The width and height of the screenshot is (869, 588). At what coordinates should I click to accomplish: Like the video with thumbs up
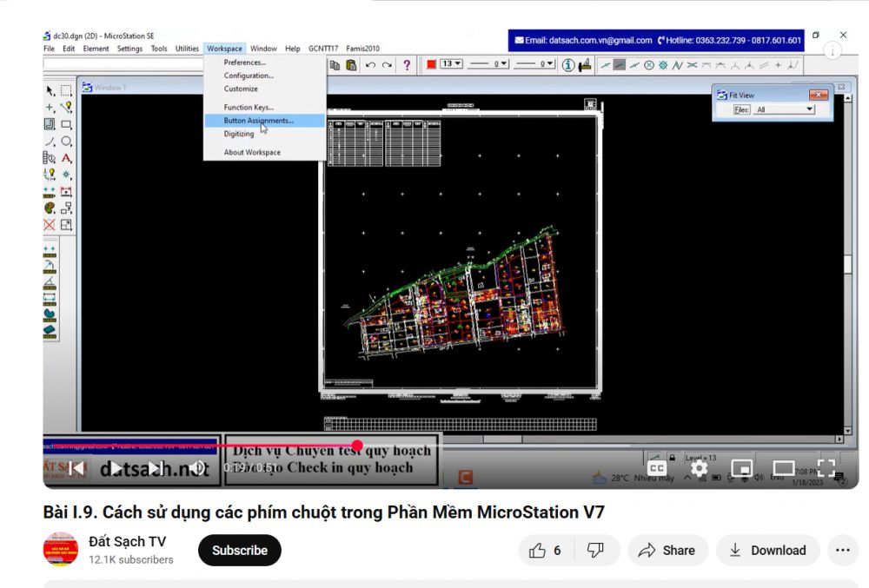point(546,551)
